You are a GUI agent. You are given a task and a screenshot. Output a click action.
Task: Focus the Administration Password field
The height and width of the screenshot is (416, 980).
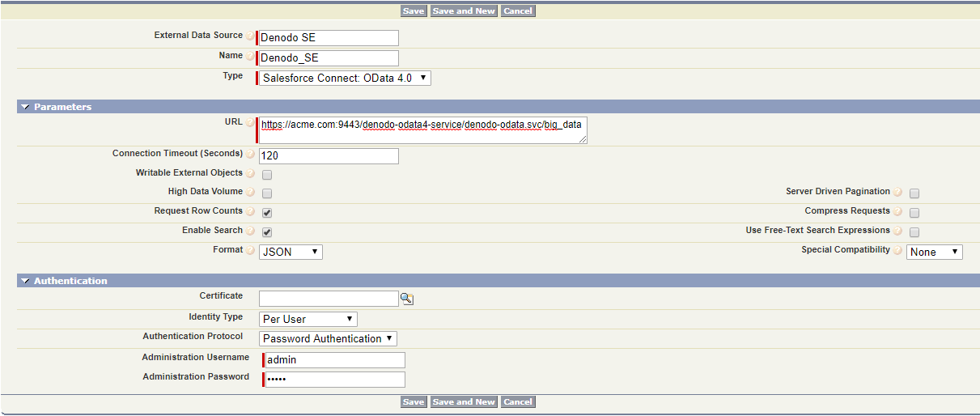pyautogui.click(x=335, y=380)
